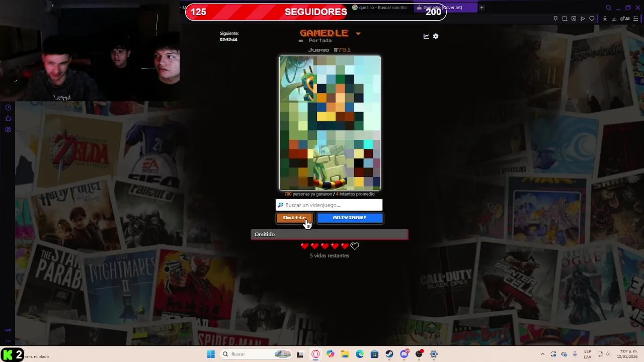This screenshot has height=362, width=644.
Task: Open Steam from the taskbar
Action: (389, 354)
